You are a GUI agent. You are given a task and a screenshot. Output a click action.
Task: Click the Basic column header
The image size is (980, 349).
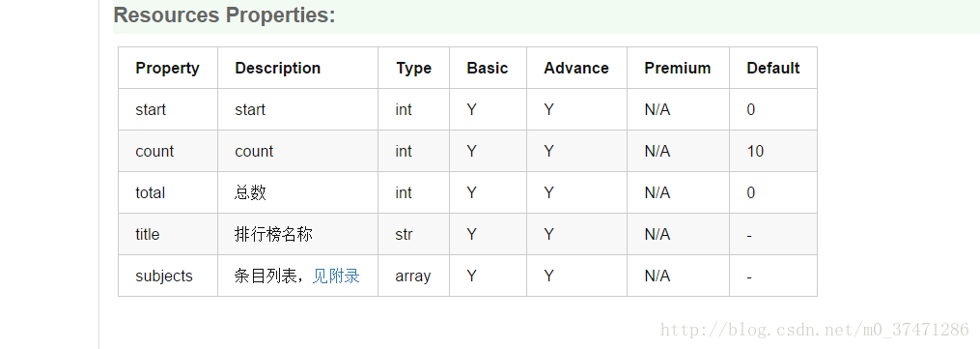coord(488,68)
